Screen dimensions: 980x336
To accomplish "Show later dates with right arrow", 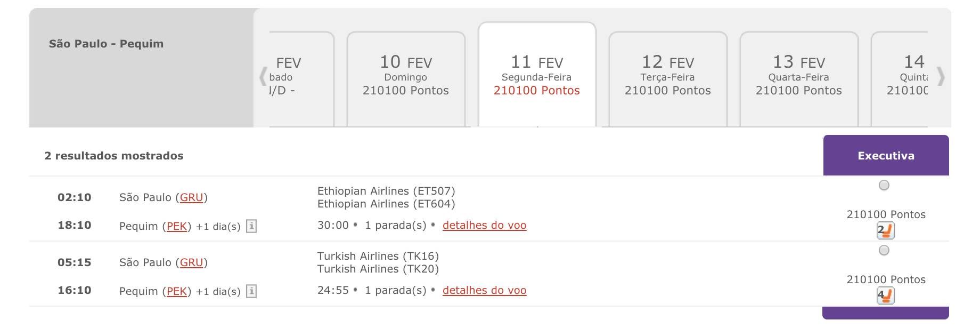I will (941, 77).
